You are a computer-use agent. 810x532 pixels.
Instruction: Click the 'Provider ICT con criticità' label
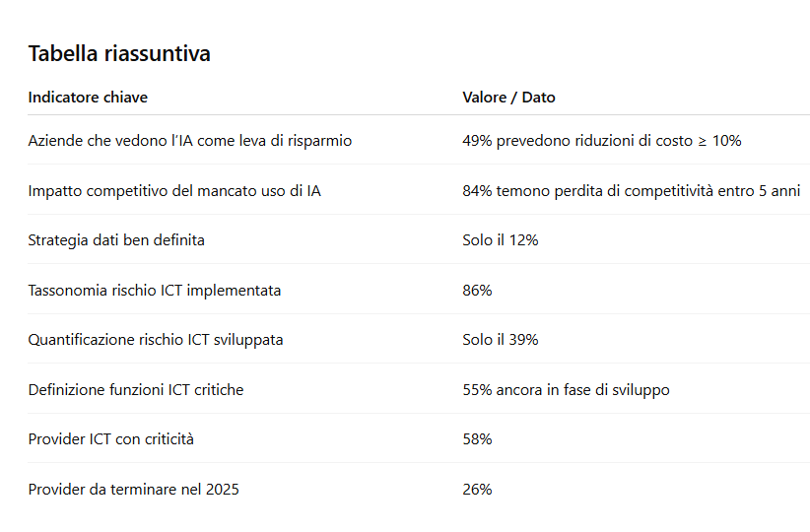click(x=111, y=439)
